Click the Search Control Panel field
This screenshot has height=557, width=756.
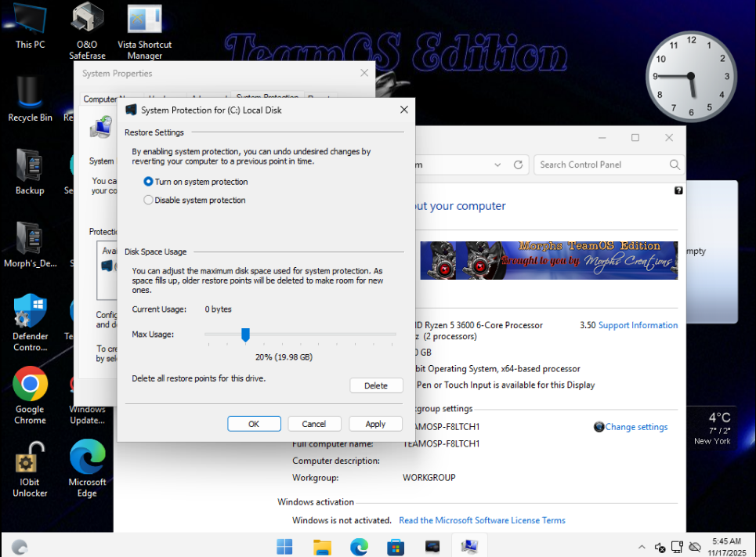(x=602, y=165)
